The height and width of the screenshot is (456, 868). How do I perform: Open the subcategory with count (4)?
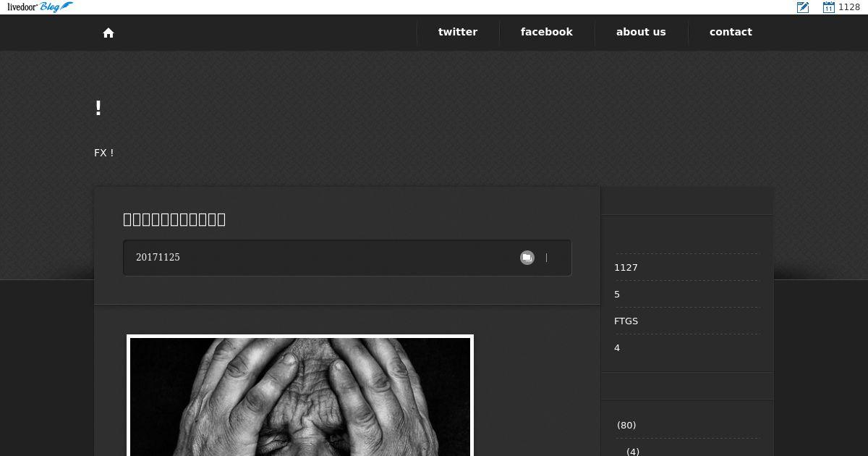[x=633, y=452]
